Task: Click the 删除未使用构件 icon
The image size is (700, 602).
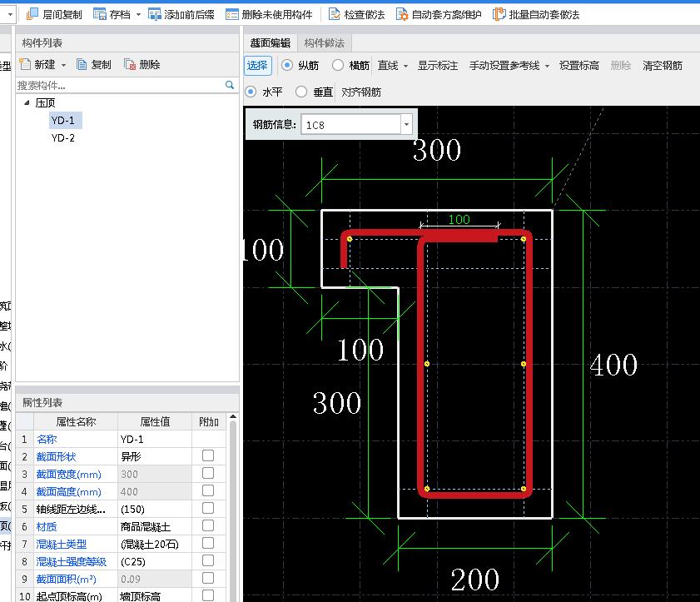Action: click(x=231, y=14)
